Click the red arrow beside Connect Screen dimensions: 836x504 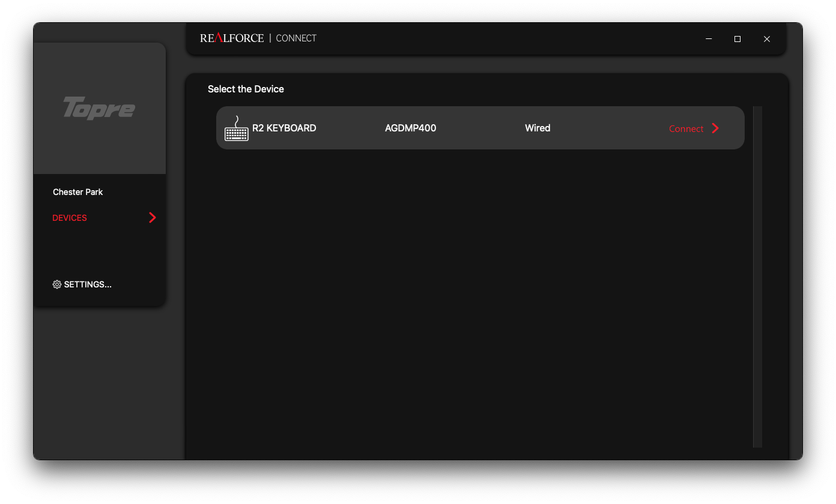click(x=715, y=128)
